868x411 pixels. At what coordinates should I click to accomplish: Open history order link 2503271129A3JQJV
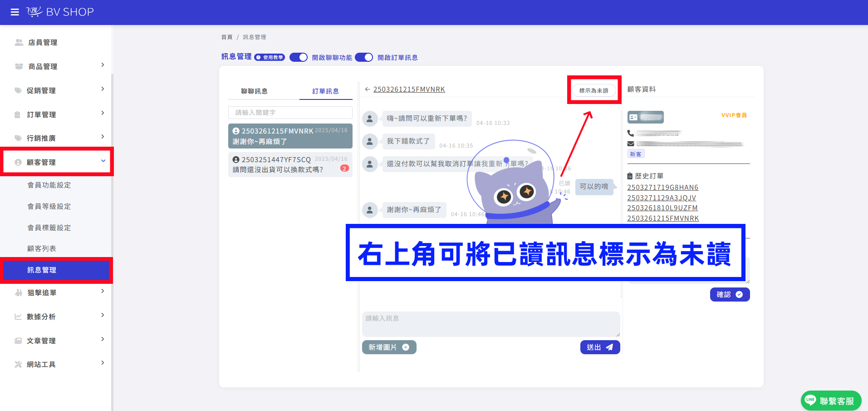[662, 198]
